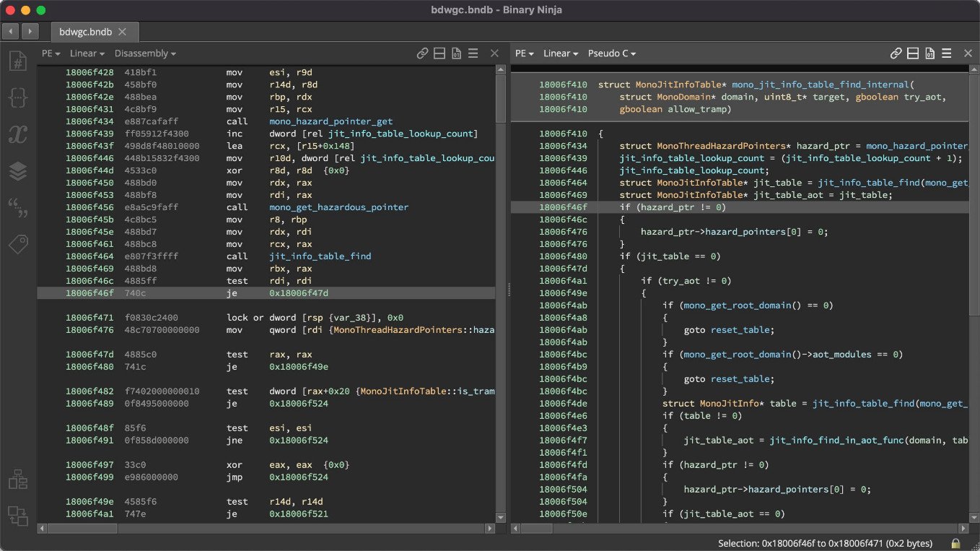This screenshot has height=551, width=980.
Task: Open the Types sidebar braces icon
Action: pos(17,97)
